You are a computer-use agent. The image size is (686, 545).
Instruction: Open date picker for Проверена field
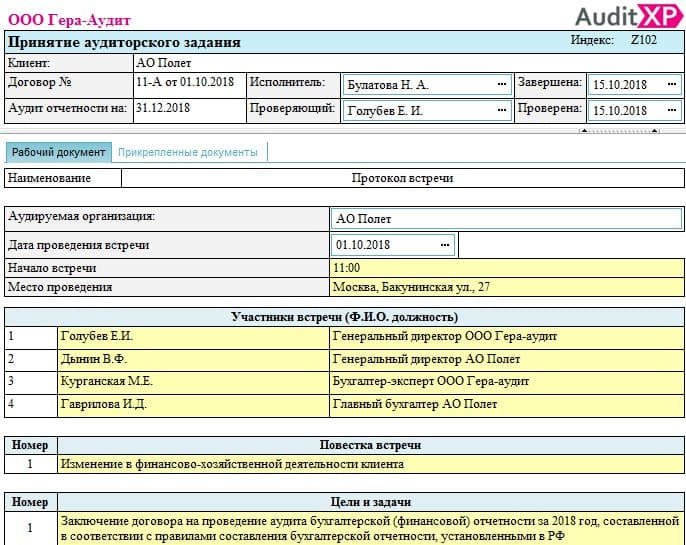pyautogui.click(x=669, y=111)
